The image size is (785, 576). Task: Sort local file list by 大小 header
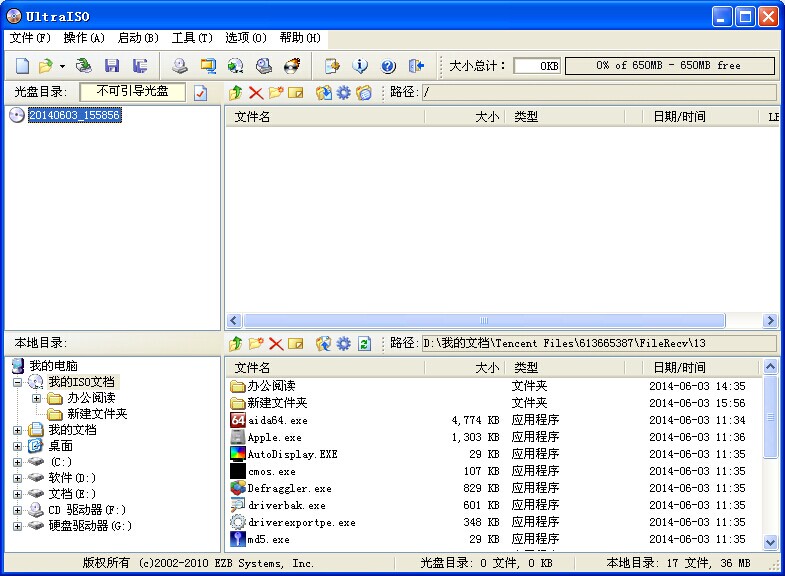point(464,368)
